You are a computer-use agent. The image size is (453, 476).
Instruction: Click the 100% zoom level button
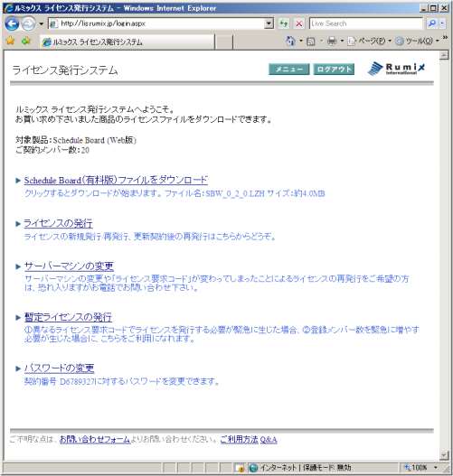(416, 468)
